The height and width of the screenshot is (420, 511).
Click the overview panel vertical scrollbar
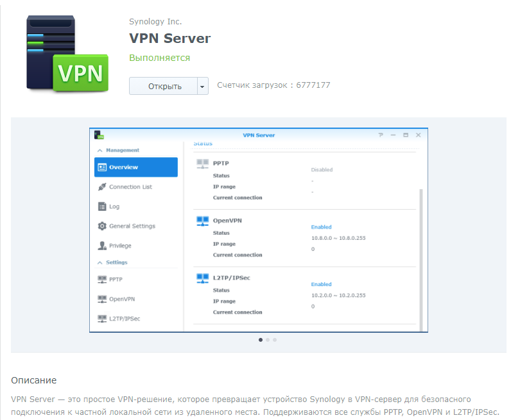pyautogui.click(x=420, y=260)
